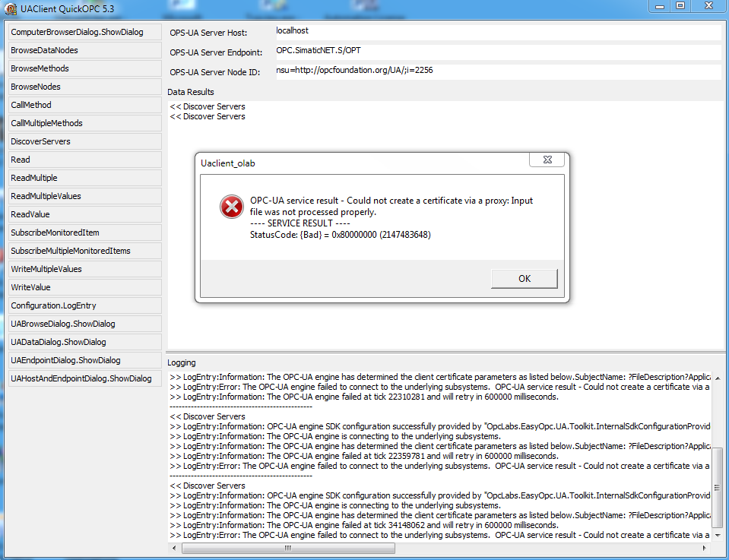Invoke CallMultipleMethods
Image resolution: width=729 pixels, height=560 pixels.
85,123
